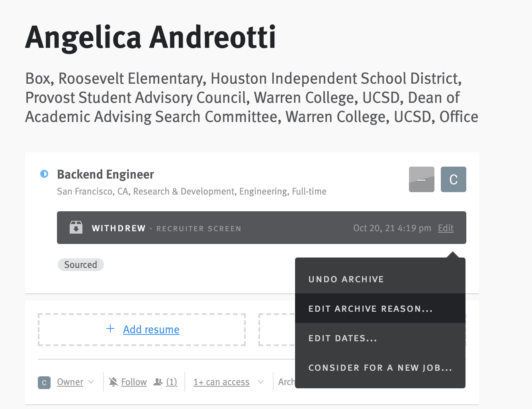The height and width of the screenshot is (409, 532).
Task: Click the muted bell icon next to Follow
Action: coord(113,381)
